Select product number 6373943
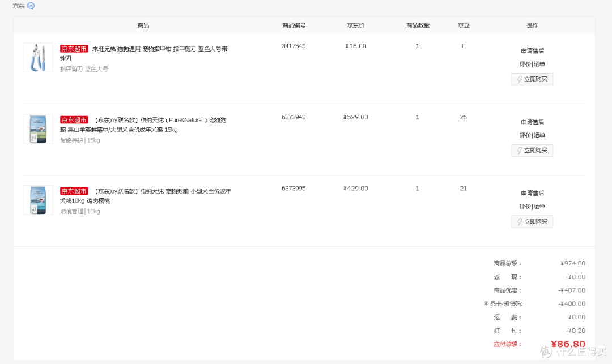Image resolution: width=612 pixels, height=364 pixels. tap(294, 117)
